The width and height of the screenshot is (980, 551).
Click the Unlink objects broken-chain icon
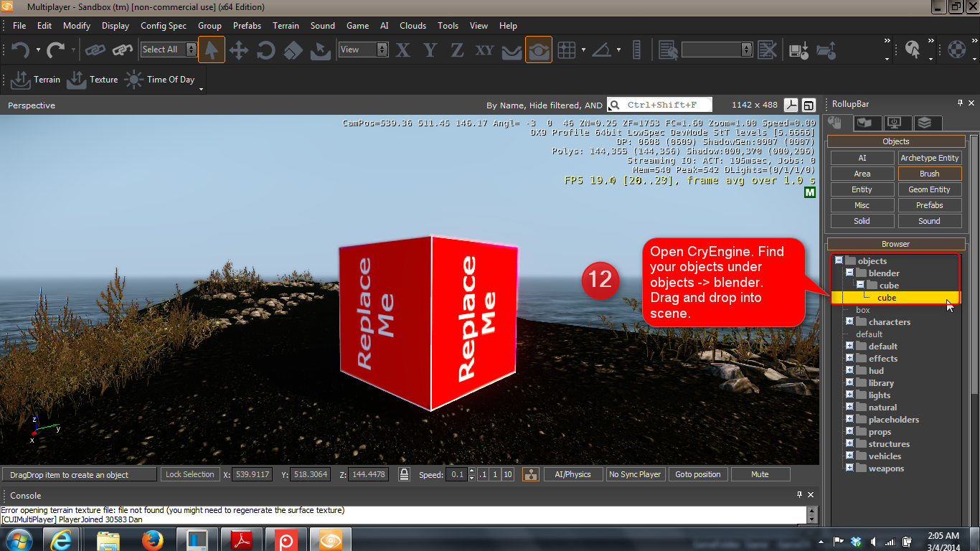123,50
